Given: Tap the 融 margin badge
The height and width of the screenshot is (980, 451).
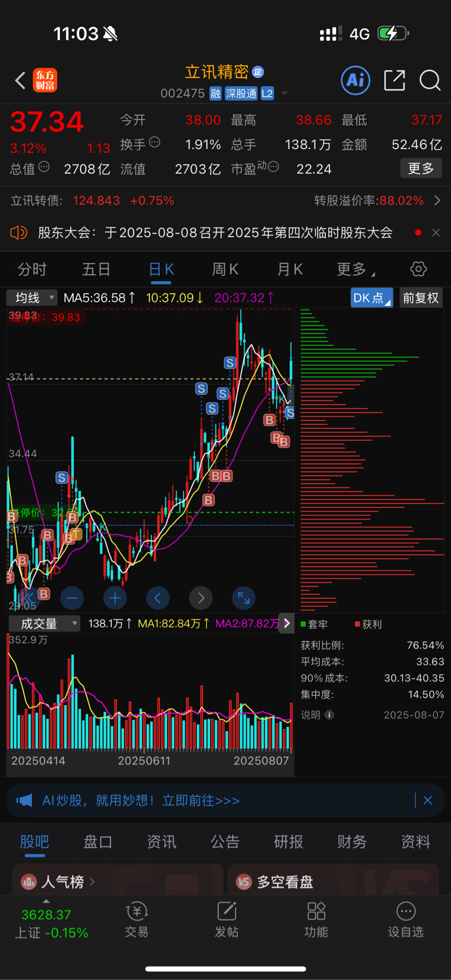Looking at the screenshot, I should 216,93.
